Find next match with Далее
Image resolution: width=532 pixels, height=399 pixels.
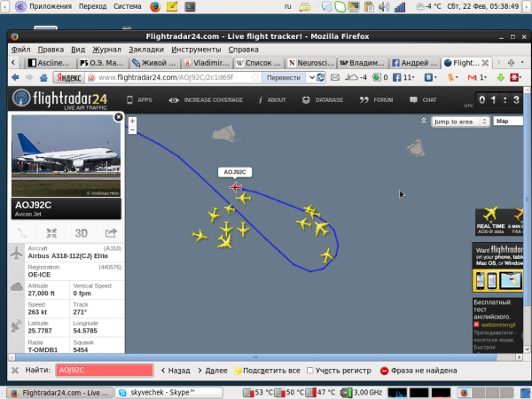(x=213, y=371)
